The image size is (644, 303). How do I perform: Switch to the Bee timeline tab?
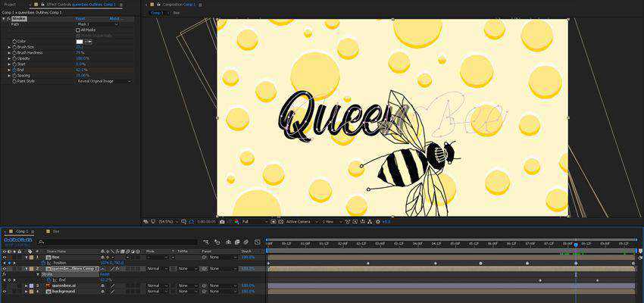[x=56, y=231]
